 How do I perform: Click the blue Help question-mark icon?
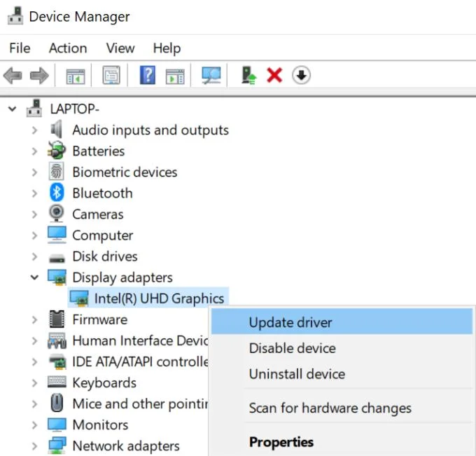pos(148,75)
